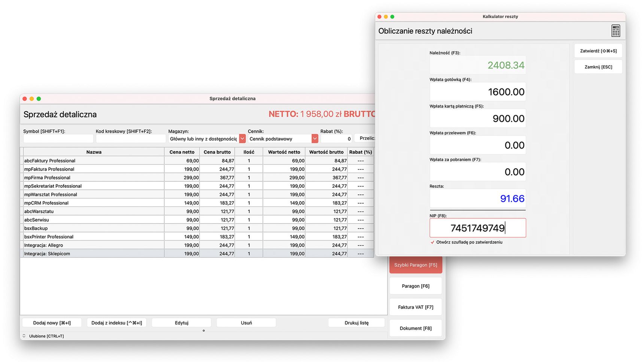Select the bsxPrinter Professional row
The width and height of the screenshot is (644, 362).
[x=197, y=237]
